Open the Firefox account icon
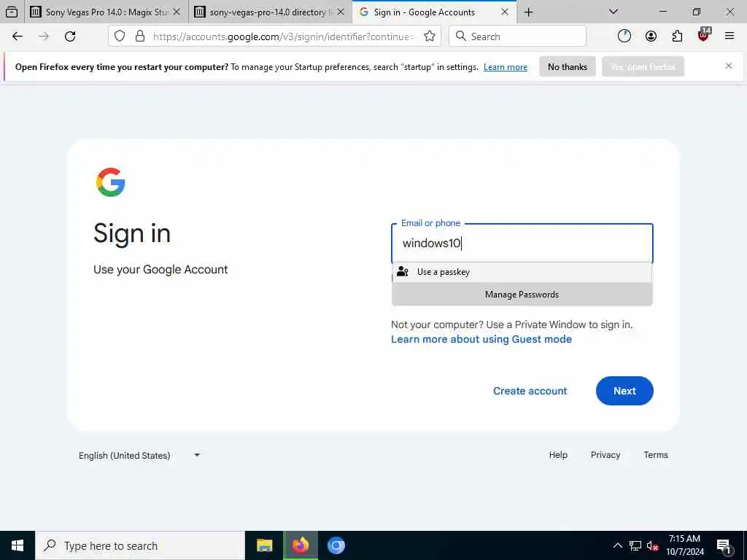Viewport: 747px width, 560px height. coord(651,36)
